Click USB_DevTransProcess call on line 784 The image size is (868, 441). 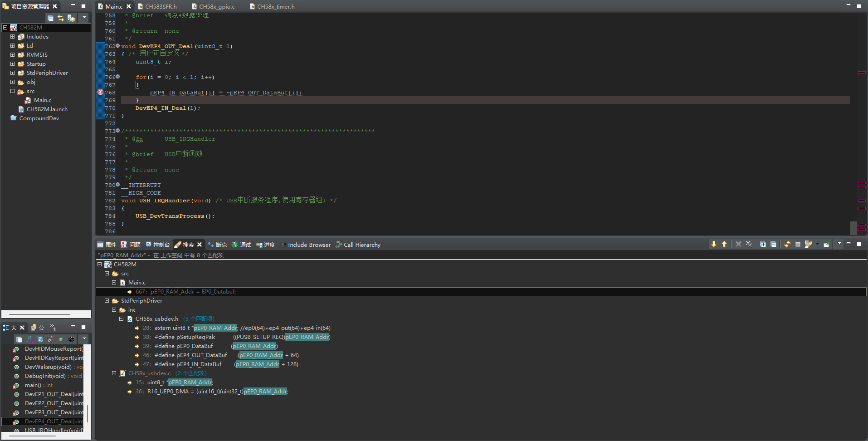[170, 216]
